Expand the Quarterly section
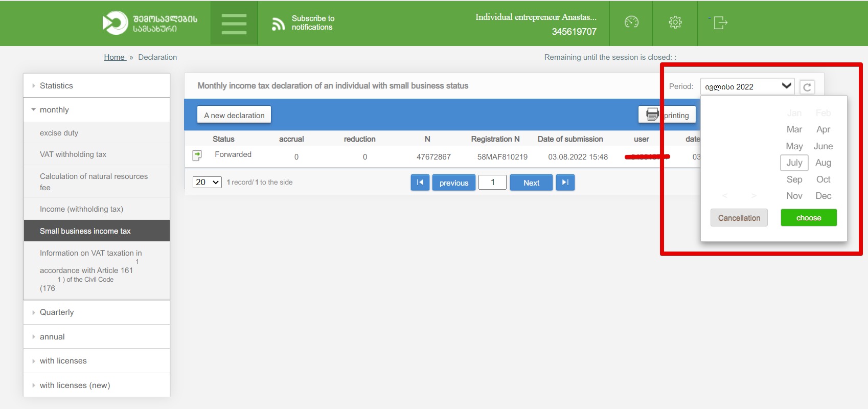The height and width of the screenshot is (409, 868). [97, 312]
